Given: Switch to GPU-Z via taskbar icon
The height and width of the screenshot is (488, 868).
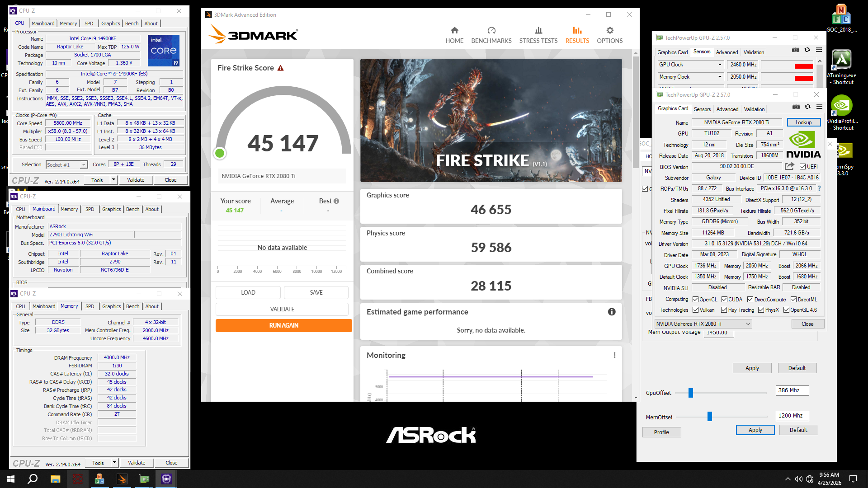Looking at the screenshot, I should click(144, 479).
